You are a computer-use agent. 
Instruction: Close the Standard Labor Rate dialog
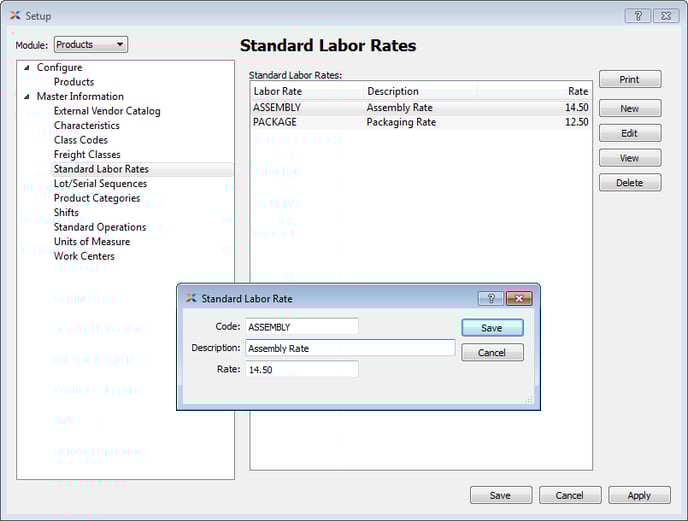point(518,298)
